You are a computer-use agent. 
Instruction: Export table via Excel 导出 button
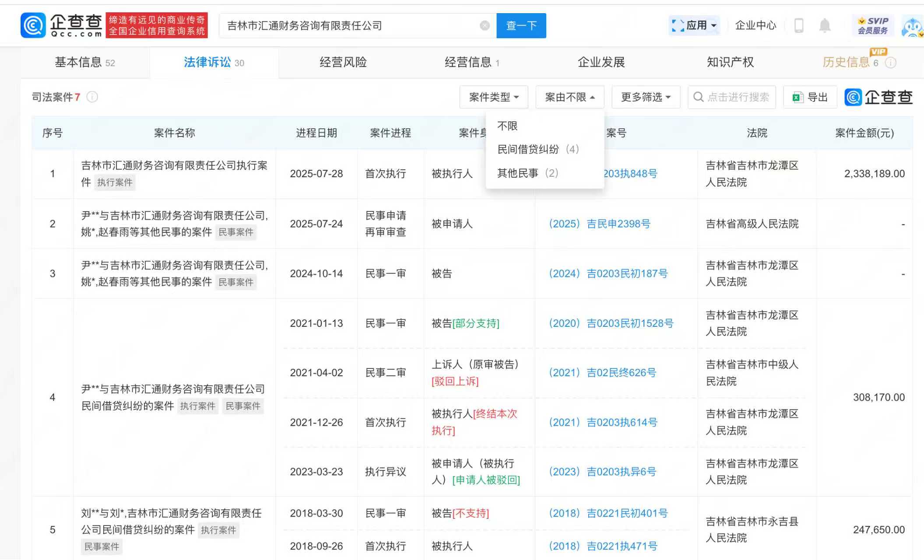pyautogui.click(x=810, y=97)
